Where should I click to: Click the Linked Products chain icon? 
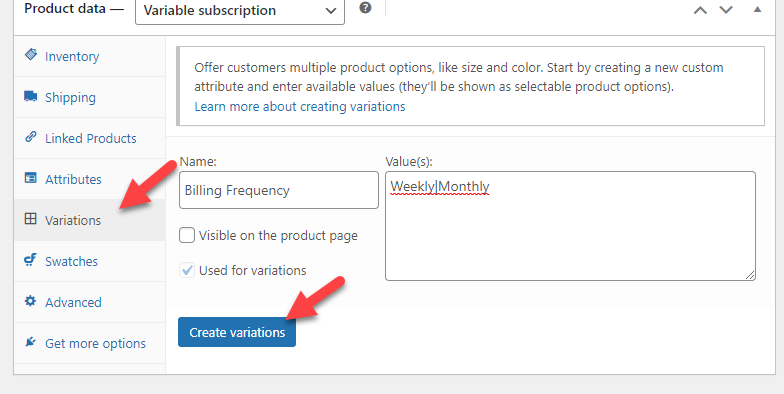point(30,136)
